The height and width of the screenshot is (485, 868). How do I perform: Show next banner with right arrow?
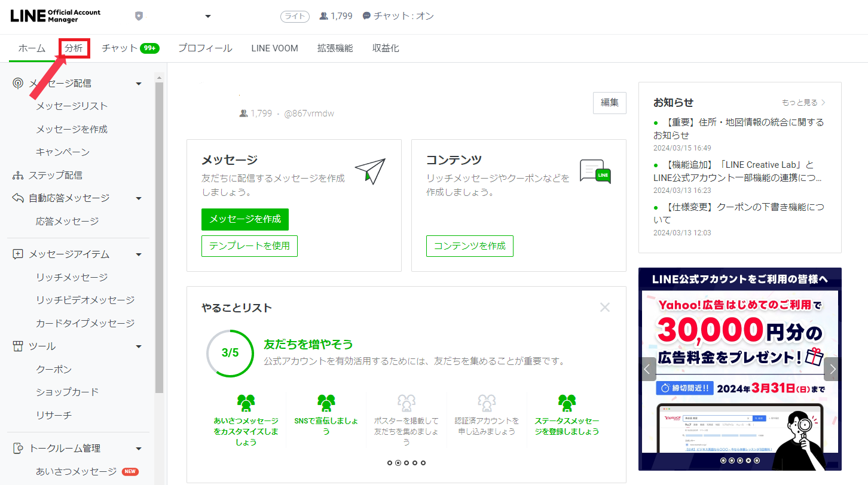(832, 369)
